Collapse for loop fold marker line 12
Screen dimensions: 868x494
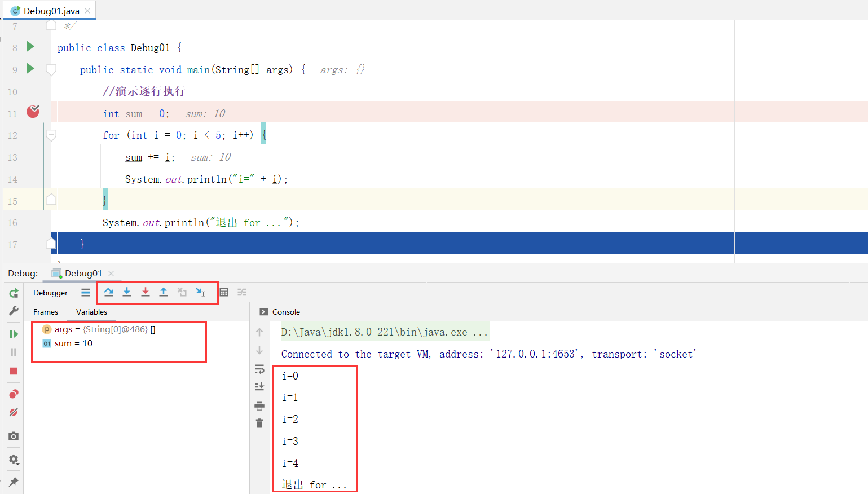click(51, 135)
